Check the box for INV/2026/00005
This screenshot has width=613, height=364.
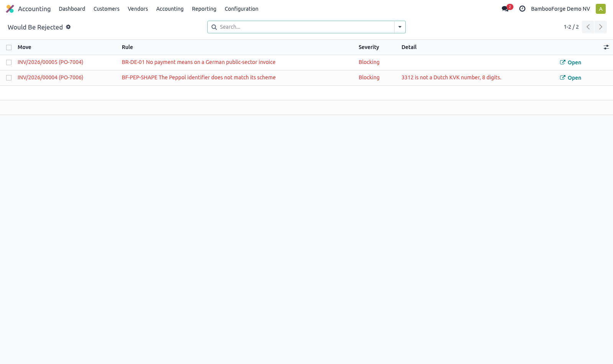[9, 62]
